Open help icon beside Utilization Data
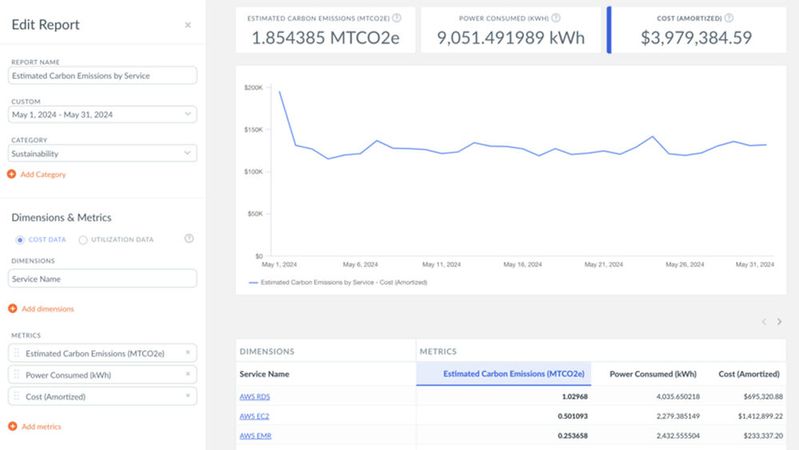The image size is (799, 450). coord(189,239)
